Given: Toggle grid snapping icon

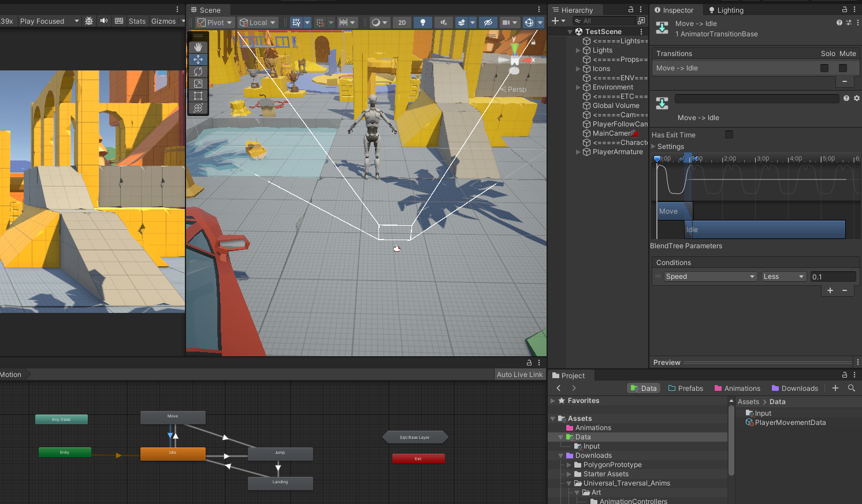Looking at the screenshot, I should (320, 23).
